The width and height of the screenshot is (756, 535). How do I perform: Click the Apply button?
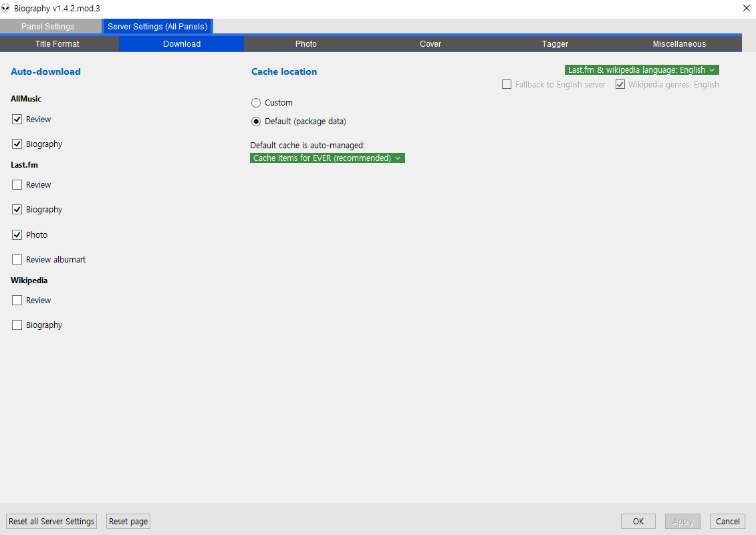point(682,522)
